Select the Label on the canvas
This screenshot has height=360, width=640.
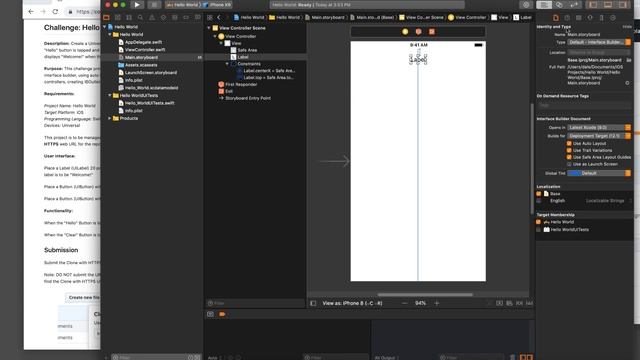418,60
